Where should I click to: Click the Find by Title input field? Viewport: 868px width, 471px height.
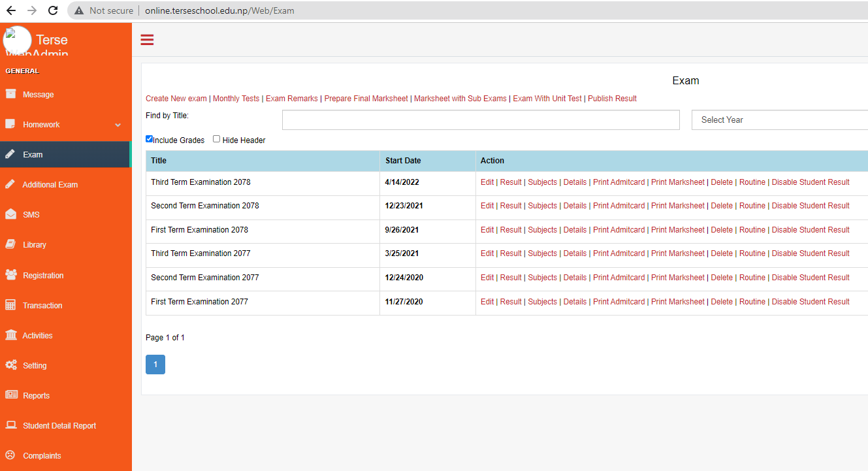(x=481, y=120)
